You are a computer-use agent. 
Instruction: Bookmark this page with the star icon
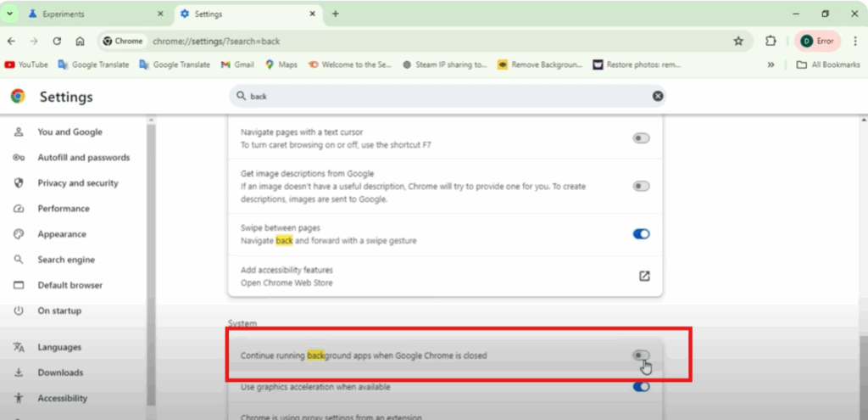(738, 41)
